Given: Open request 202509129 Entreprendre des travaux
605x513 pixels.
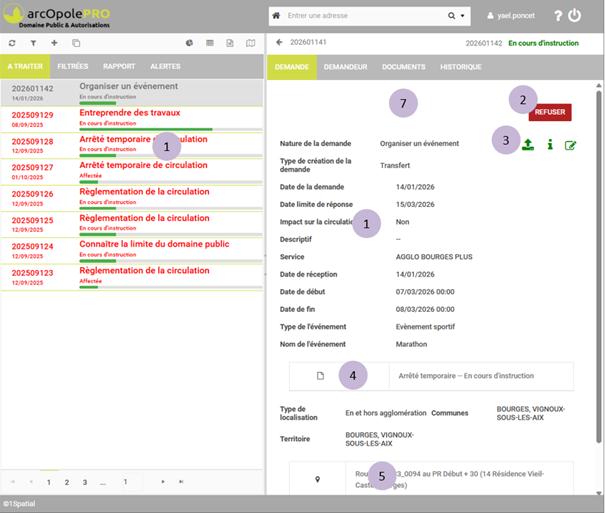Looking at the screenshot, I should click(130, 117).
